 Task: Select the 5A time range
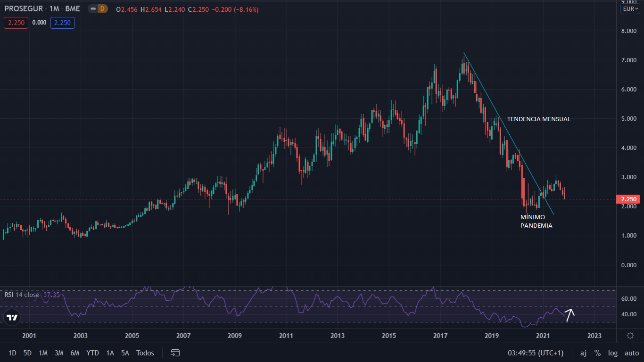125,353
